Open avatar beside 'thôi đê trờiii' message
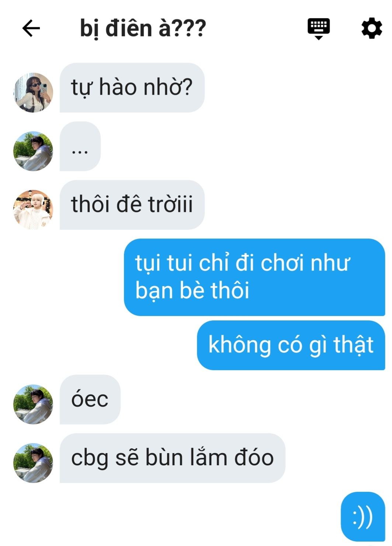392x546 pixels. coord(33,209)
